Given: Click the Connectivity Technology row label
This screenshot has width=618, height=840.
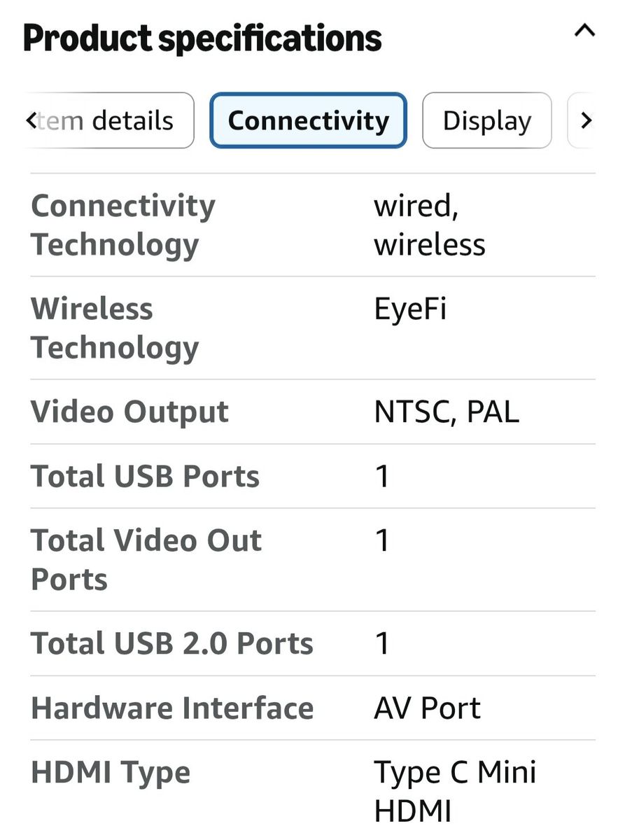Looking at the screenshot, I should pyautogui.click(x=123, y=225).
